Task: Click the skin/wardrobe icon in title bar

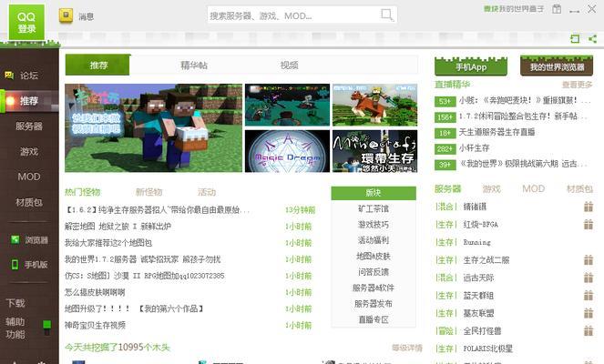Action: [557, 9]
